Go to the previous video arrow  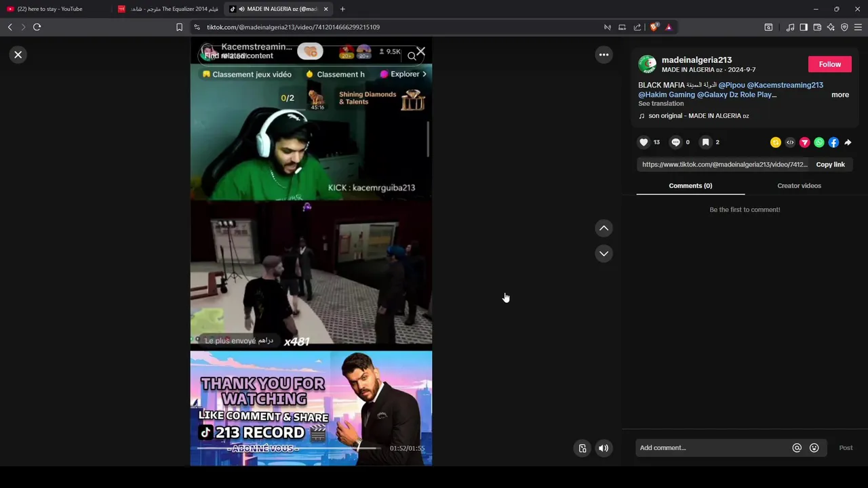pos(604,228)
